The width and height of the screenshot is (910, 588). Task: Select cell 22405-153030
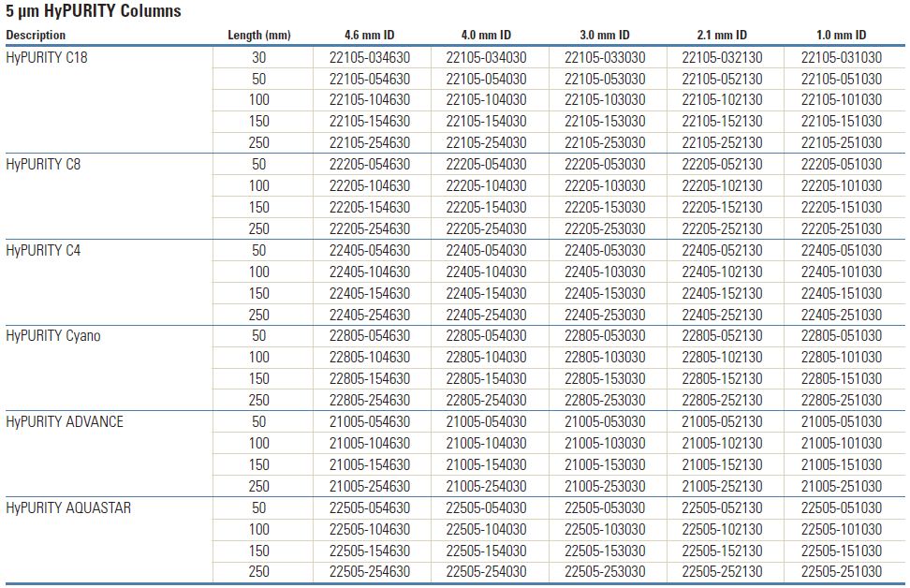(x=605, y=294)
